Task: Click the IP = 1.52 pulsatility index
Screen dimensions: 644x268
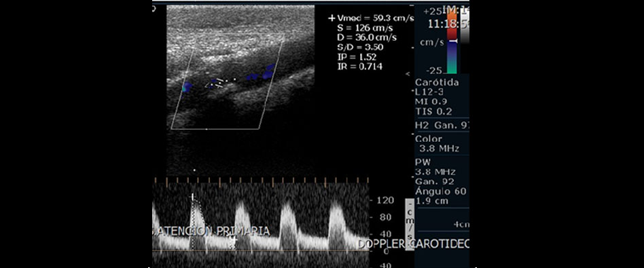Action: tap(357, 57)
